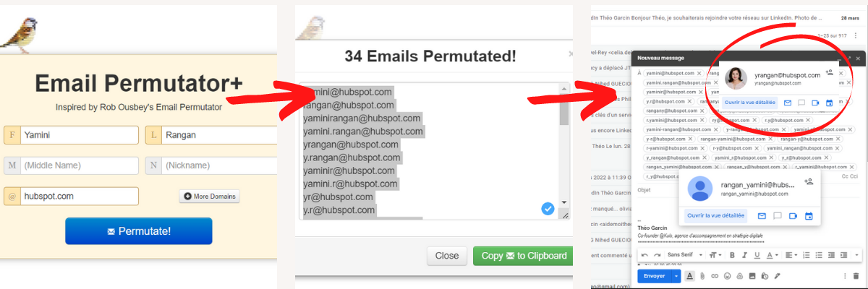Open the text alignment dropdown

tap(791, 255)
